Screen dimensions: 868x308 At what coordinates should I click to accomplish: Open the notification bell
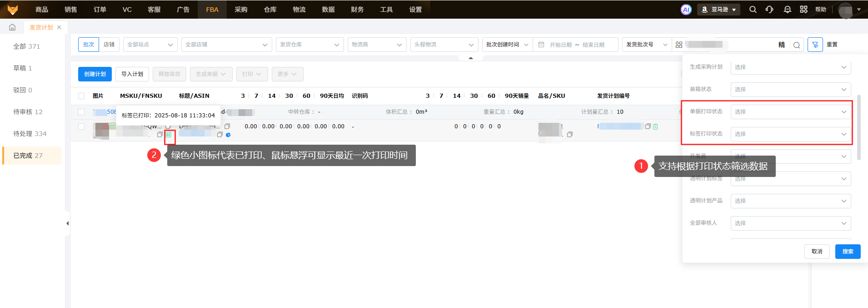tap(787, 10)
